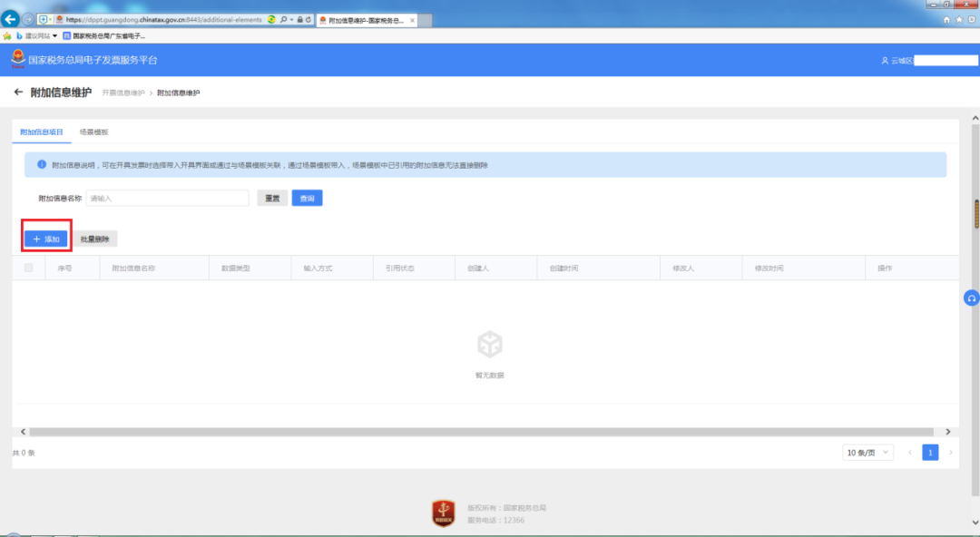Expand the address bar search dropdown arrow
The image size is (980, 537).
pos(291,20)
